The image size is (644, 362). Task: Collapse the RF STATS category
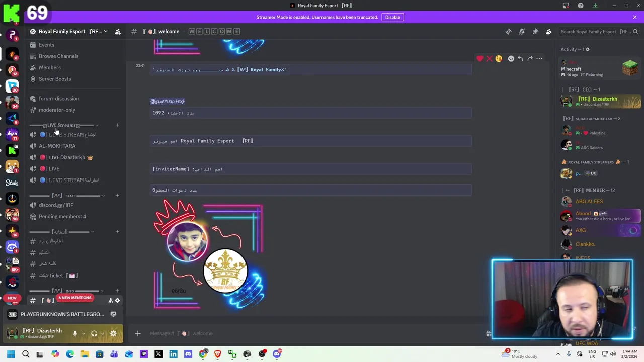click(66, 196)
